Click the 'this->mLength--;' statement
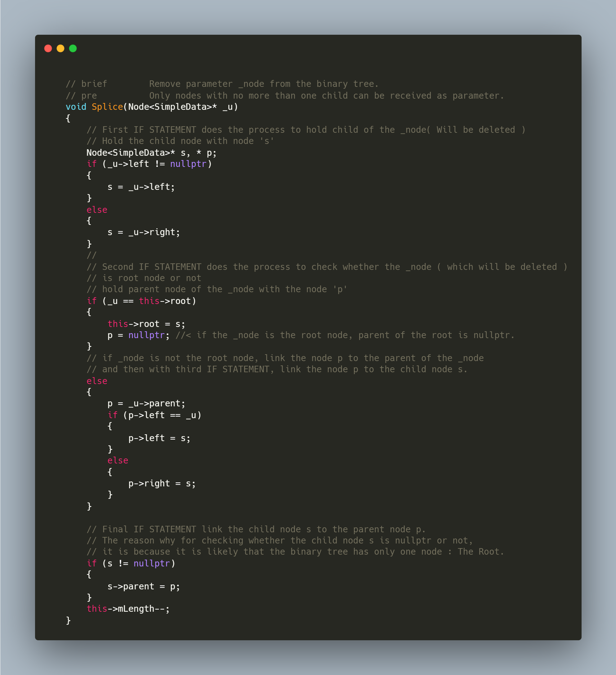Screen dimensions: 616x675 coord(128,609)
